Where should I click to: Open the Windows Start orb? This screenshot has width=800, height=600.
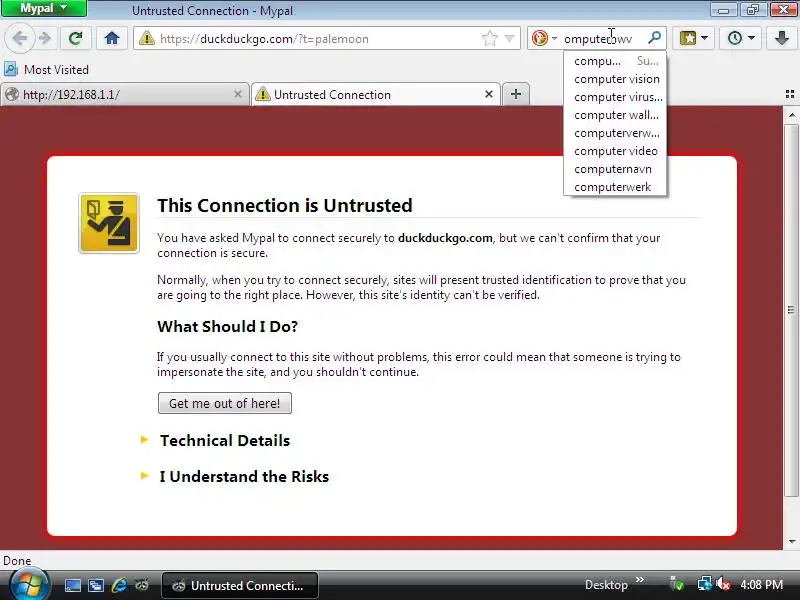pyautogui.click(x=30, y=585)
